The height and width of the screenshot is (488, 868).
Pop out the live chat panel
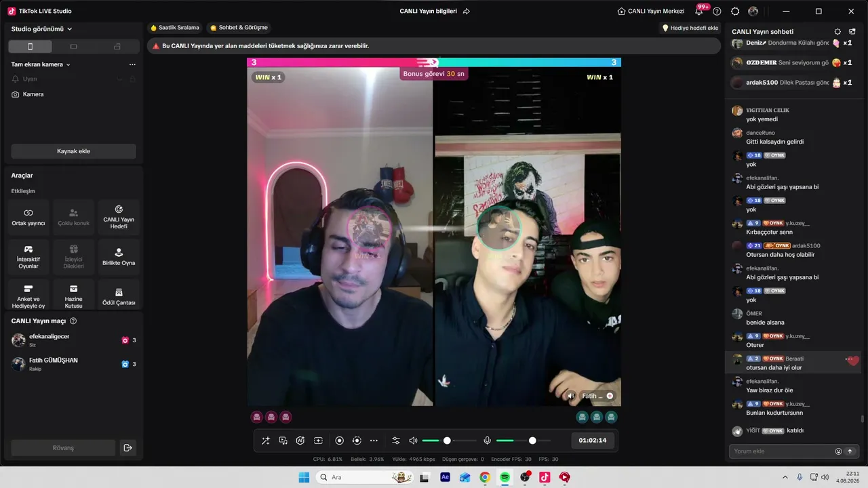[x=852, y=31]
